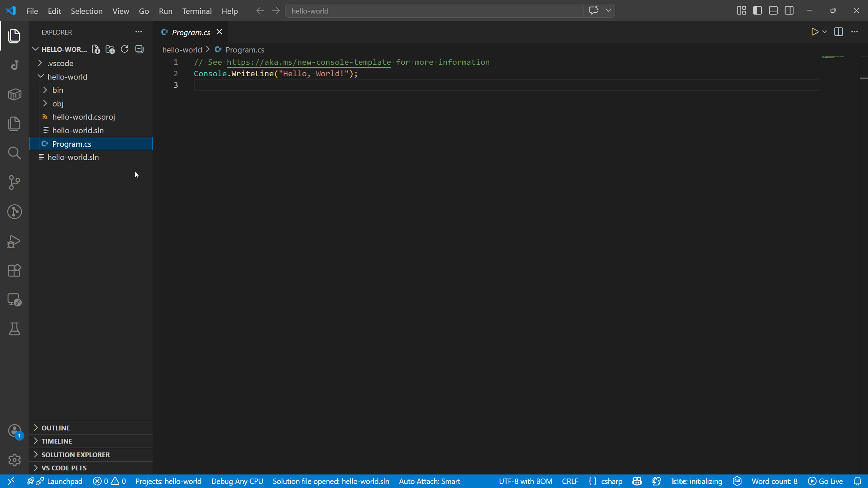Run the program with the play icon
This screenshot has width=868, height=488.
click(x=814, y=32)
